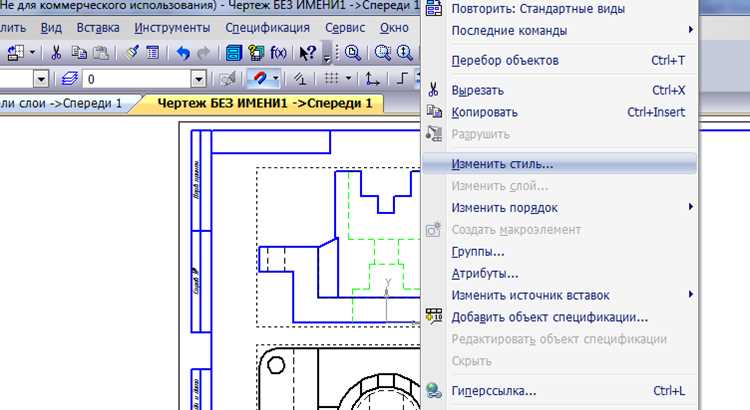Click the vertical-arrow zoom magnifier icon
Image resolution: width=750 pixels, height=410 pixels.
point(405,53)
